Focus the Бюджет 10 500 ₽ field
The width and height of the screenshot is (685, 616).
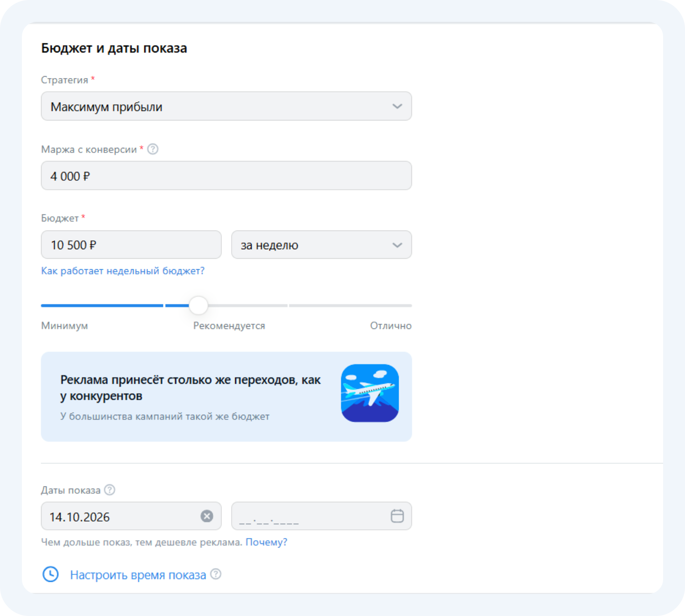coord(132,245)
